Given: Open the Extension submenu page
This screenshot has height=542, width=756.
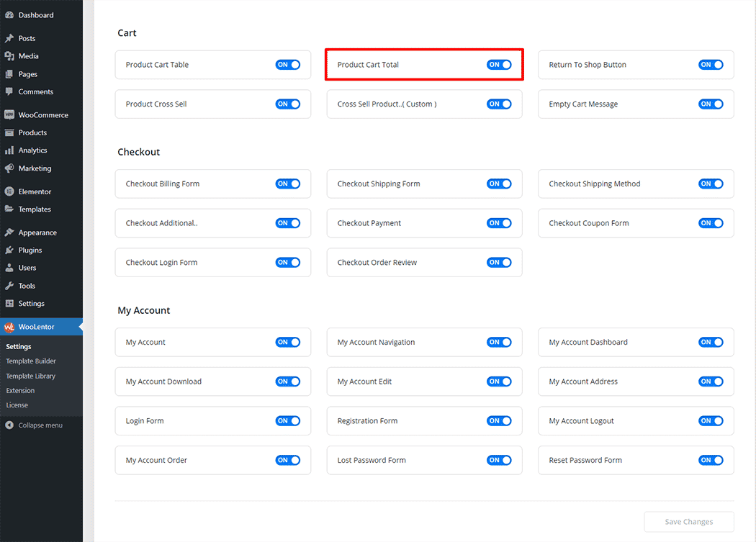Looking at the screenshot, I should tap(20, 391).
